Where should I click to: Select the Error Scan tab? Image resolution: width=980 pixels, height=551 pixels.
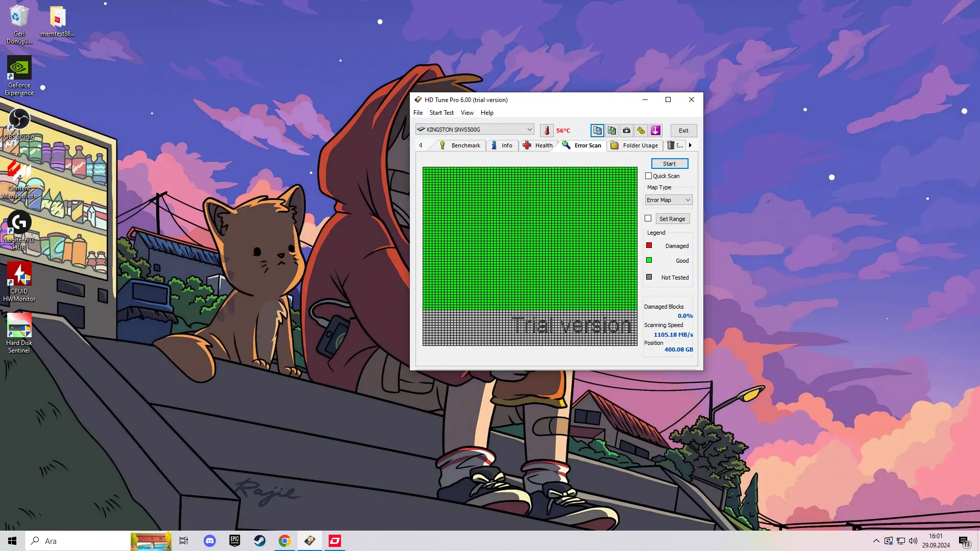click(582, 145)
